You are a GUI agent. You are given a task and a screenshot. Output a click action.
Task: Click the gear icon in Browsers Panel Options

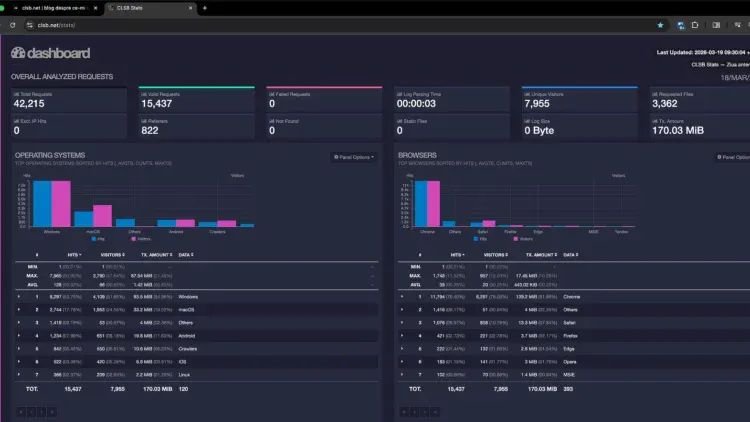720,156
